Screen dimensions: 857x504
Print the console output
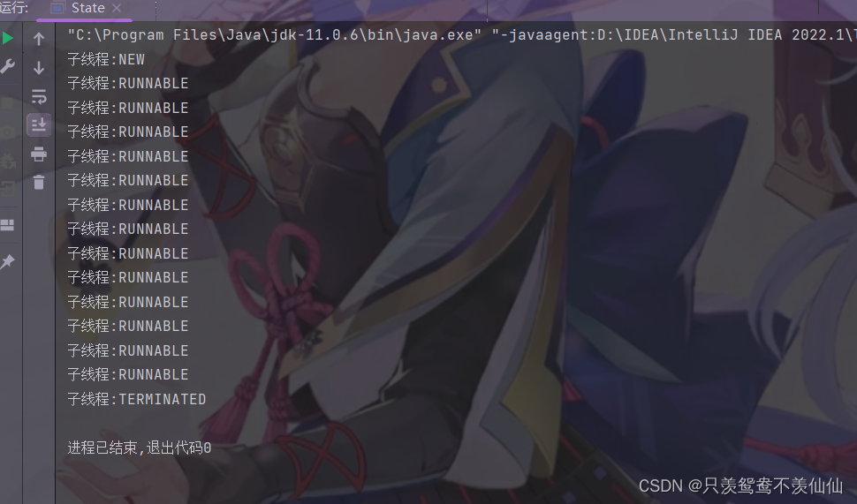click(39, 154)
